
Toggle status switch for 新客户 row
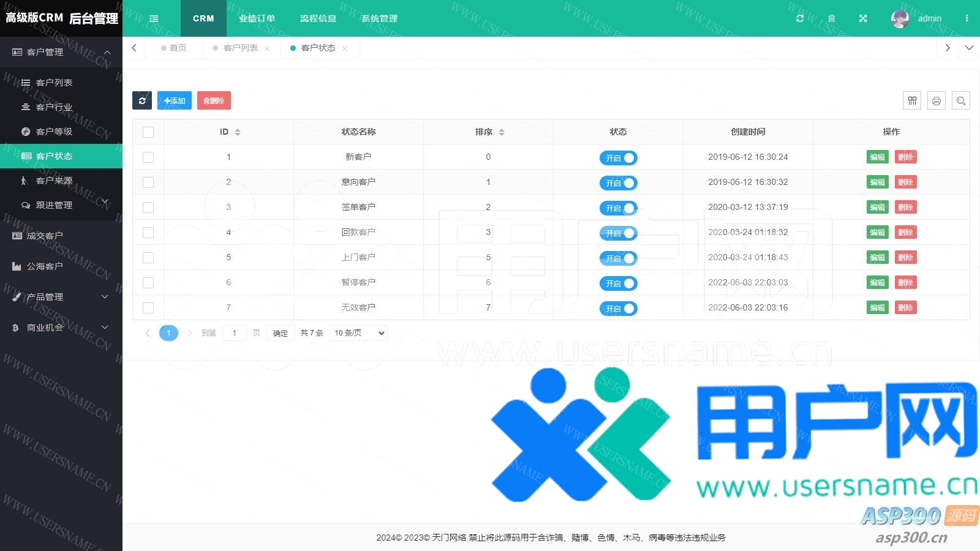[618, 158]
